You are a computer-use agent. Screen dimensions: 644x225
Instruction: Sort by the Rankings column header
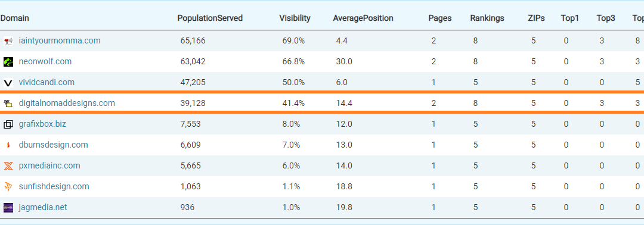pyautogui.click(x=487, y=18)
